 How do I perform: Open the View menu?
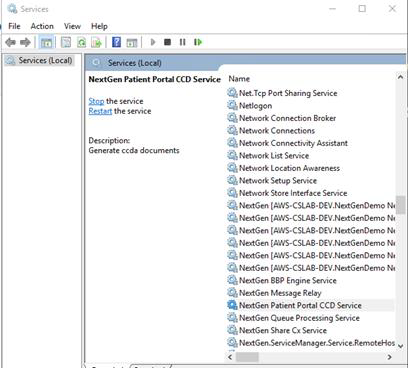click(x=72, y=26)
